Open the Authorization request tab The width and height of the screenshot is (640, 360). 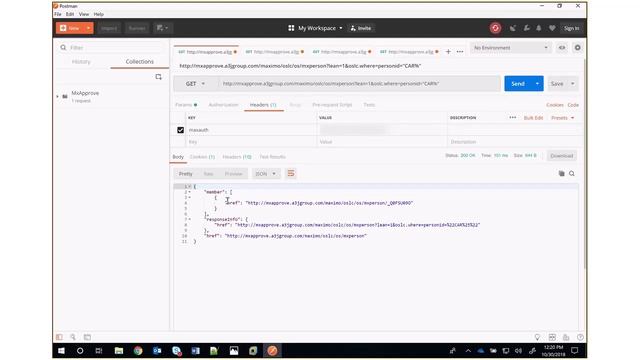point(223,105)
